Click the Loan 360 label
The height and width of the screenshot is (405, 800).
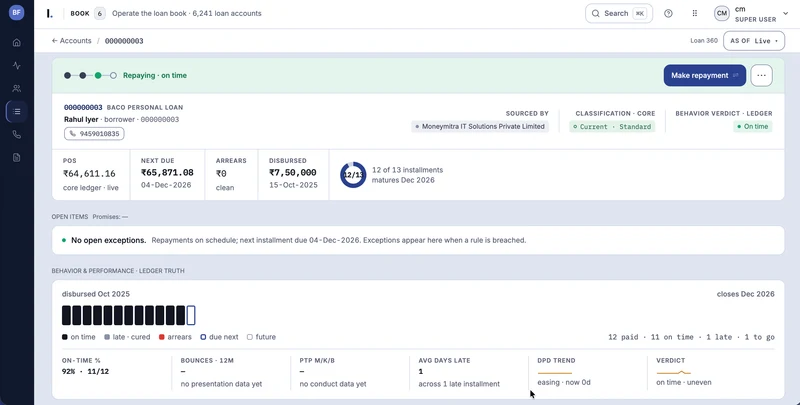[x=704, y=41]
